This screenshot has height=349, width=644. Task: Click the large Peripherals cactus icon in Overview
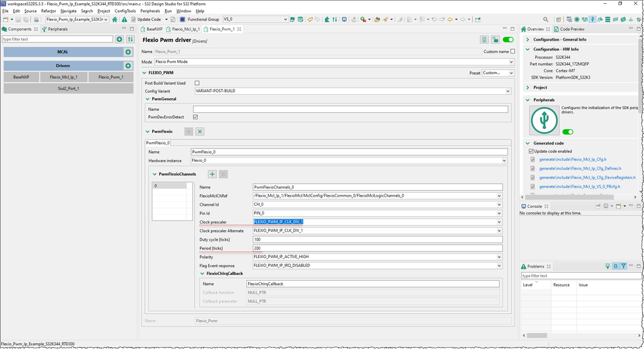(544, 121)
